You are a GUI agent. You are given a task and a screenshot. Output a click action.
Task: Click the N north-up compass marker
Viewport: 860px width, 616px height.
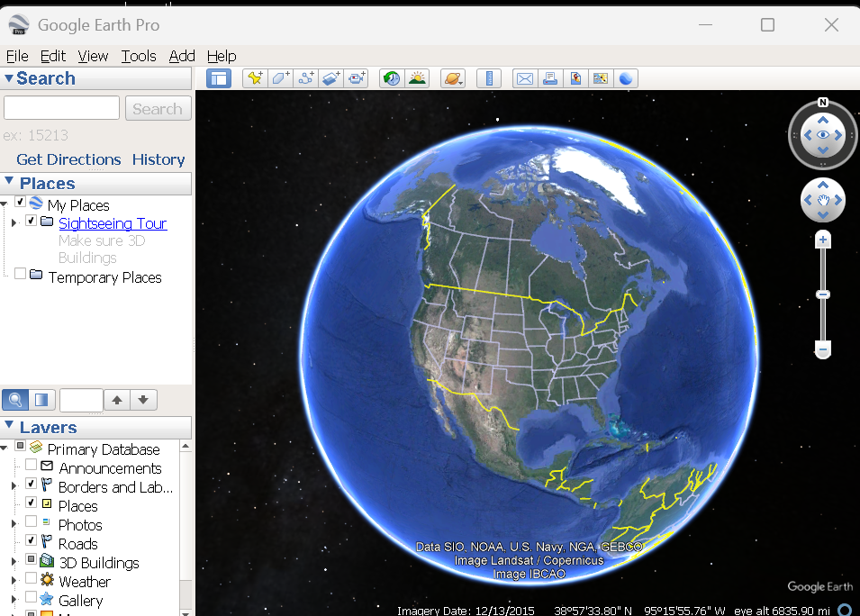point(823,102)
